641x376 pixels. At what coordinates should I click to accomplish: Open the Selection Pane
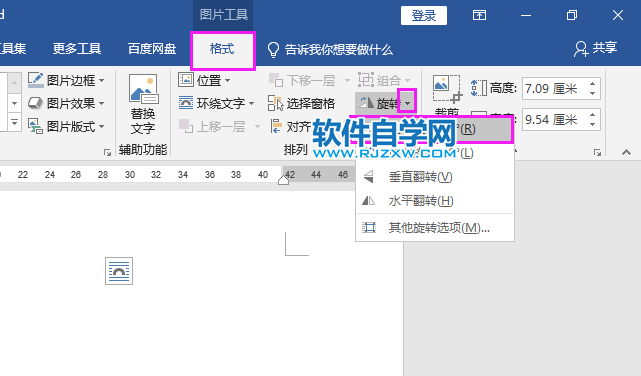[x=301, y=103]
